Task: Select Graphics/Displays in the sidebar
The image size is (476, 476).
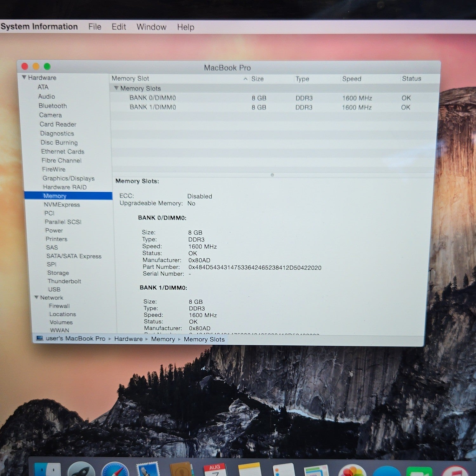Action: (x=69, y=178)
